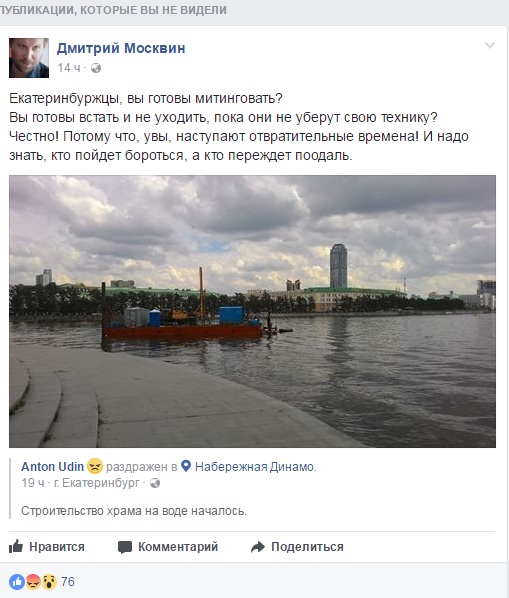The height and width of the screenshot is (598, 509).
Task: Like the post with Нравится
Action: pos(47,547)
